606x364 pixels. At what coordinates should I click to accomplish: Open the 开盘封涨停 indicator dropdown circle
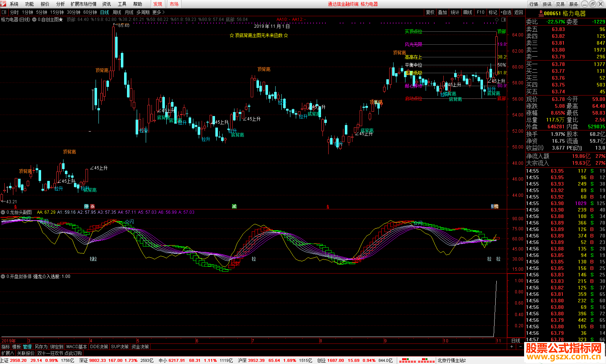click(x=3, y=276)
